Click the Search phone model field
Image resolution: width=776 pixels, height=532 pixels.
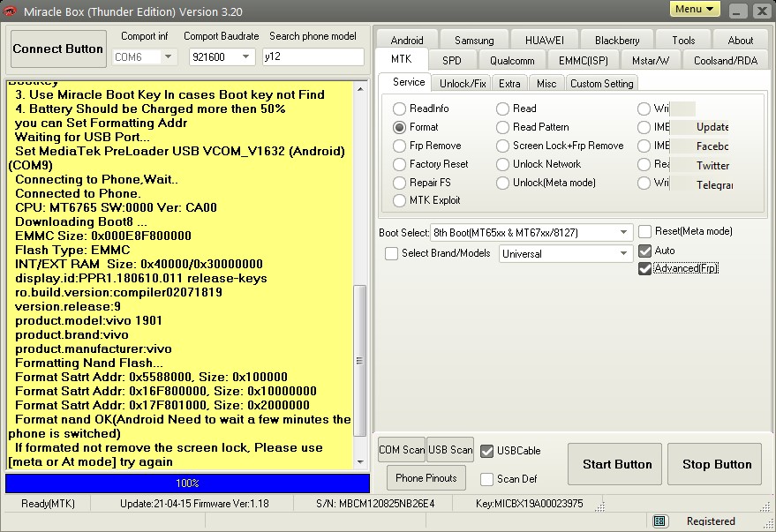tap(313, 56)
